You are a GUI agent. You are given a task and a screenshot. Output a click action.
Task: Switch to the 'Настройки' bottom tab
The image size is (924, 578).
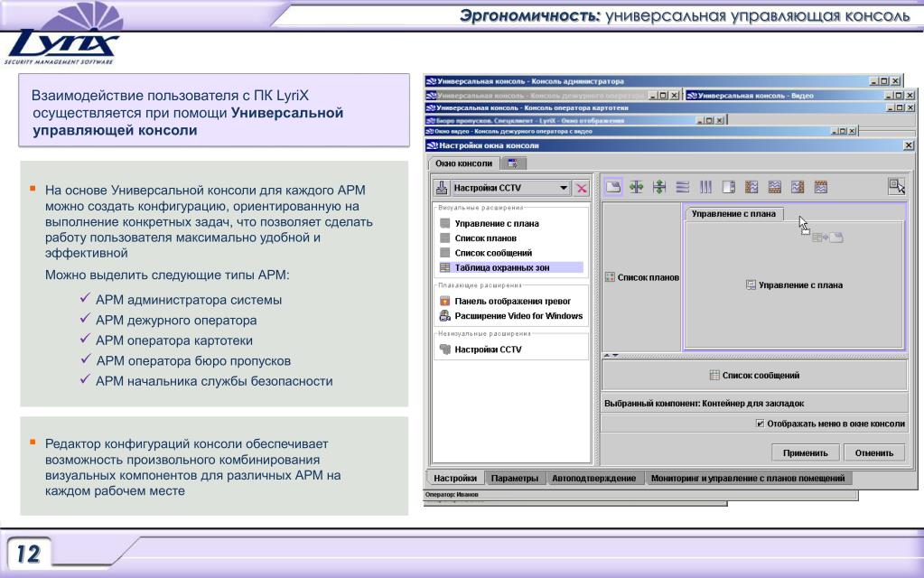455,479
